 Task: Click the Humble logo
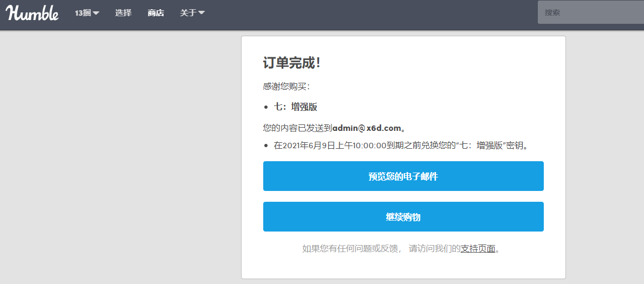[32, 13]
